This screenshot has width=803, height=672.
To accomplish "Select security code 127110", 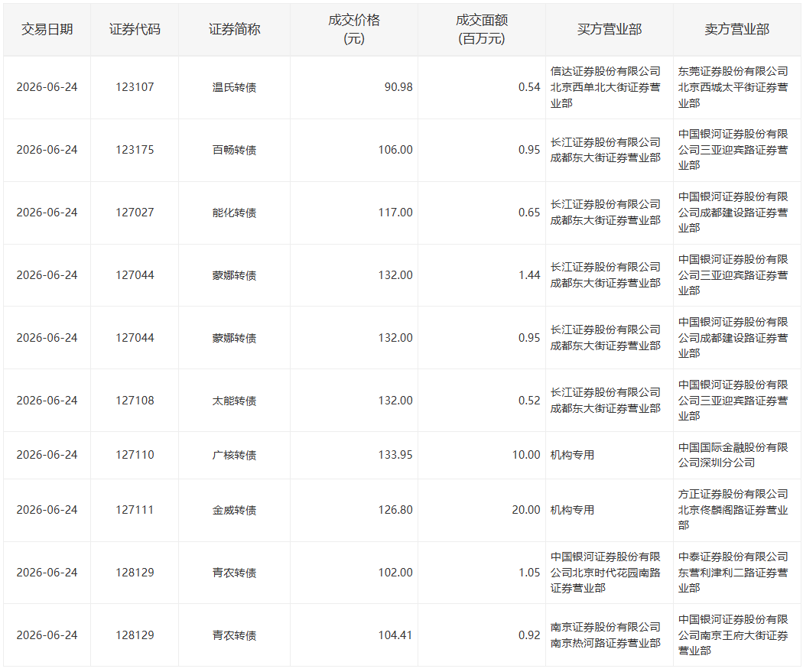I will click(x=135, y=455).
